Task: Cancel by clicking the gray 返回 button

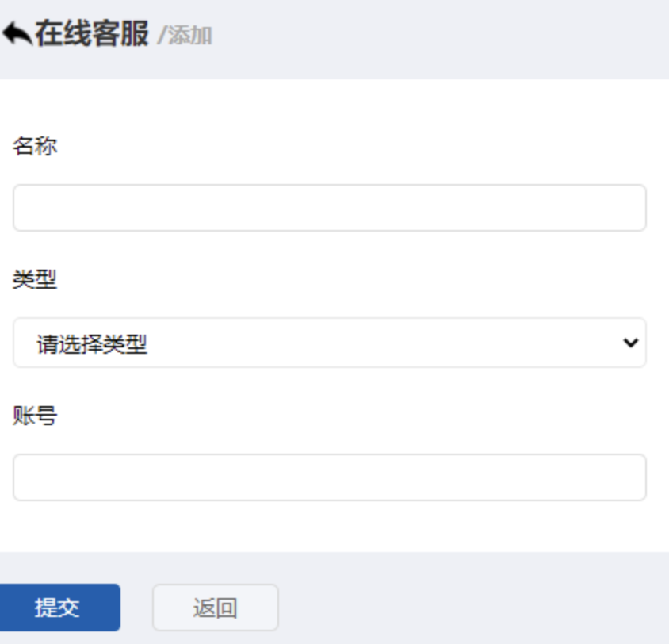Action: click(216, 608)
